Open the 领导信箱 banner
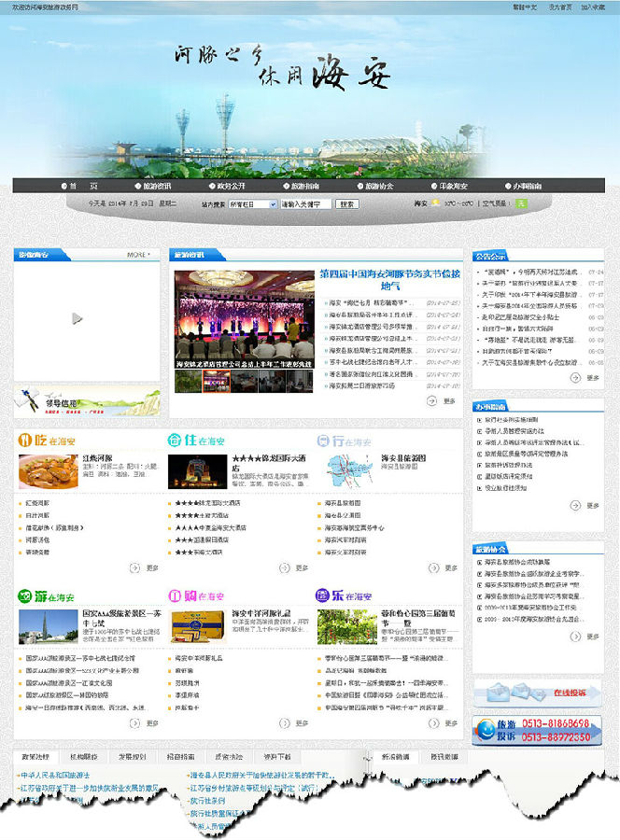Screen dimensions: 620x840 87,400
